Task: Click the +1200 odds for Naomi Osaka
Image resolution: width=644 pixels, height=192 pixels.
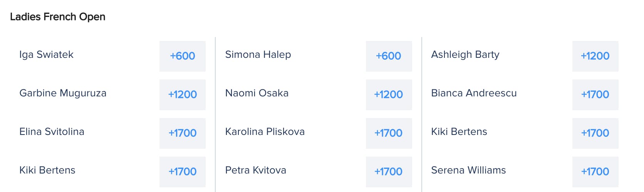Action: coord(389,95)
